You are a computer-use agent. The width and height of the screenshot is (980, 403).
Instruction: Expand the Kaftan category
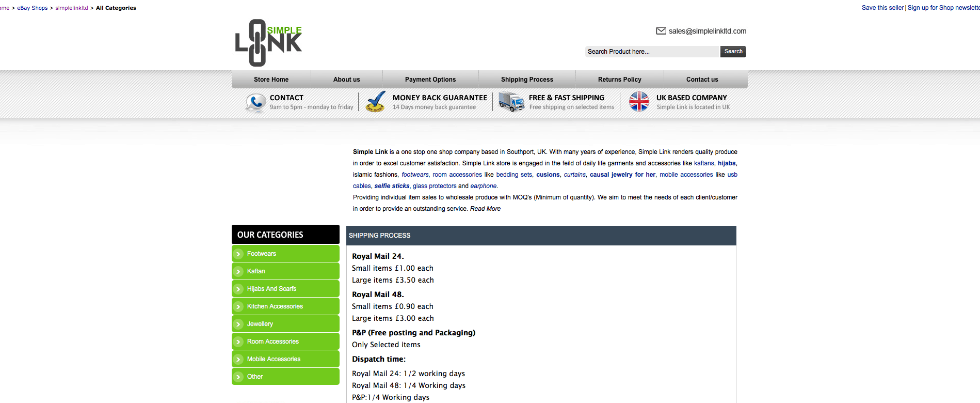point(256,271)
